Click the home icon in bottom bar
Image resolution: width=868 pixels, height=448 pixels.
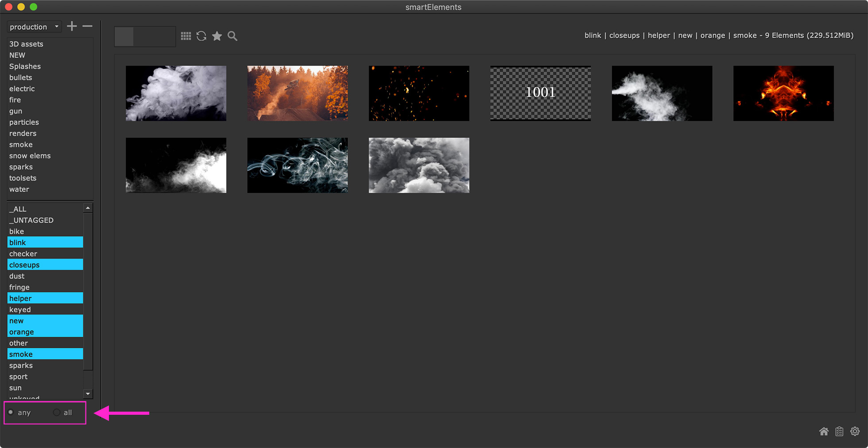pos(824,431)
